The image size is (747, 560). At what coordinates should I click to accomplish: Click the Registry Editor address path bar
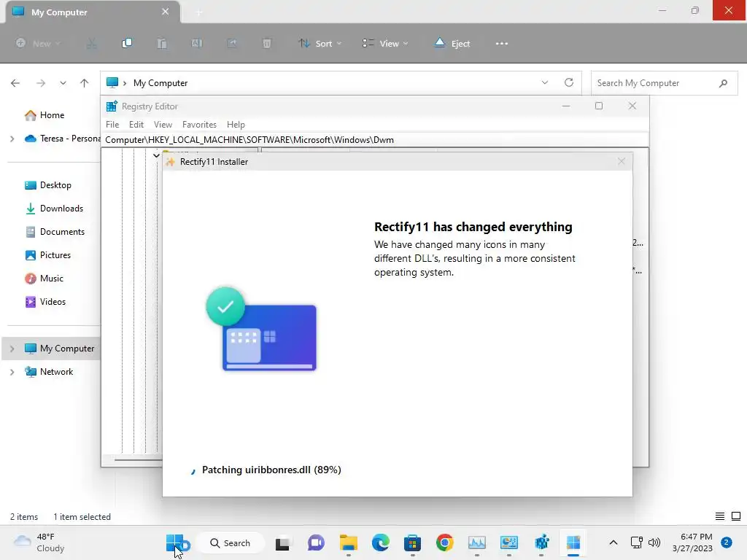376,140
